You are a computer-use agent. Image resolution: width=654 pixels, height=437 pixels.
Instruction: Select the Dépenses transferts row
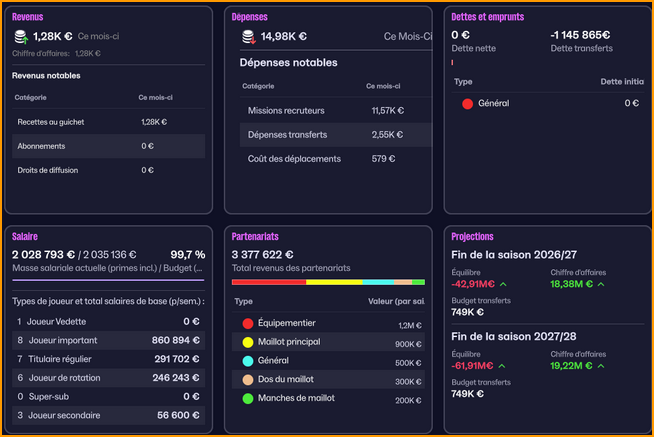tap(330, 133)
